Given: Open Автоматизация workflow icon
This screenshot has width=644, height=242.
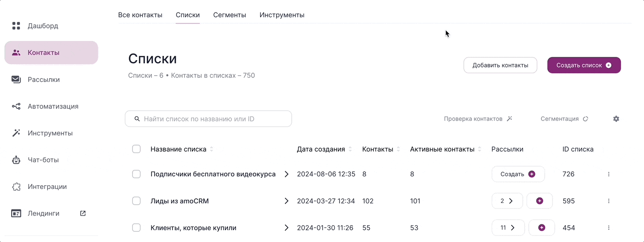Looking at the screenshot, I should [x=16, y=106].
